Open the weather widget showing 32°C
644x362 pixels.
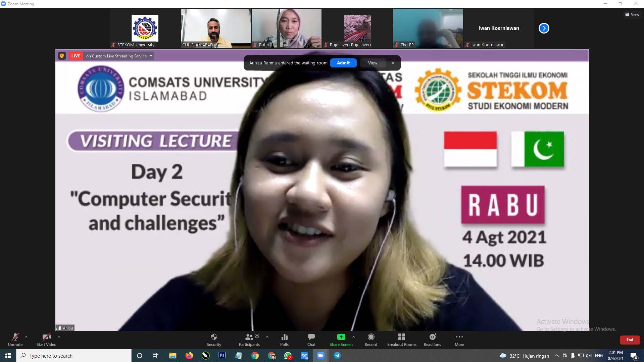524,356
